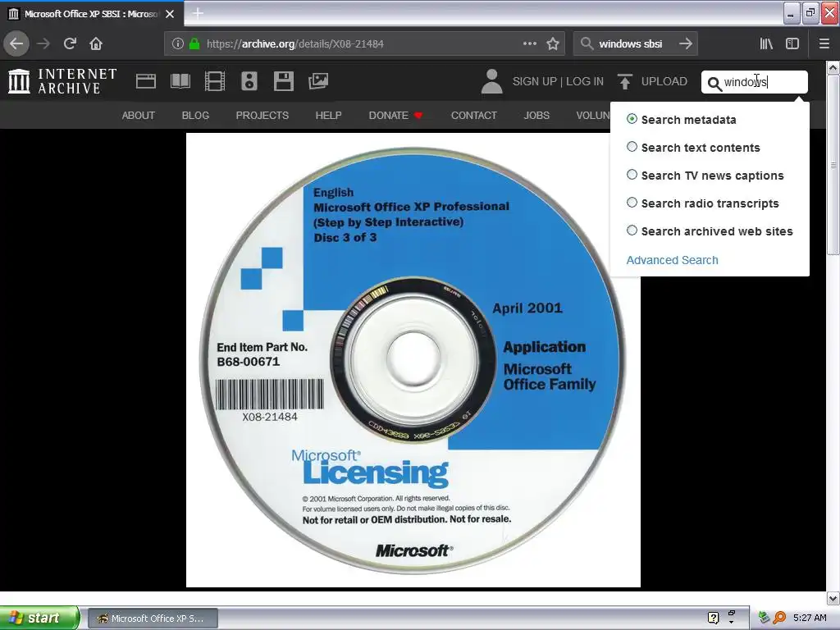Toggle the sidebar view icon
Viewport: 840px width, 630px height.
pyautogui.click(x=792, y=44)
